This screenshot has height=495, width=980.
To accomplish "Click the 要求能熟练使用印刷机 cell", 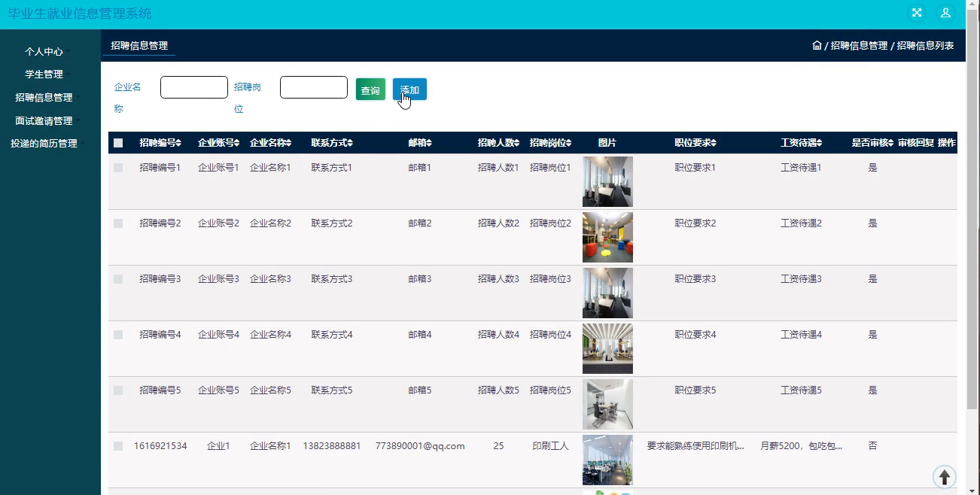I will pos(695,446).
